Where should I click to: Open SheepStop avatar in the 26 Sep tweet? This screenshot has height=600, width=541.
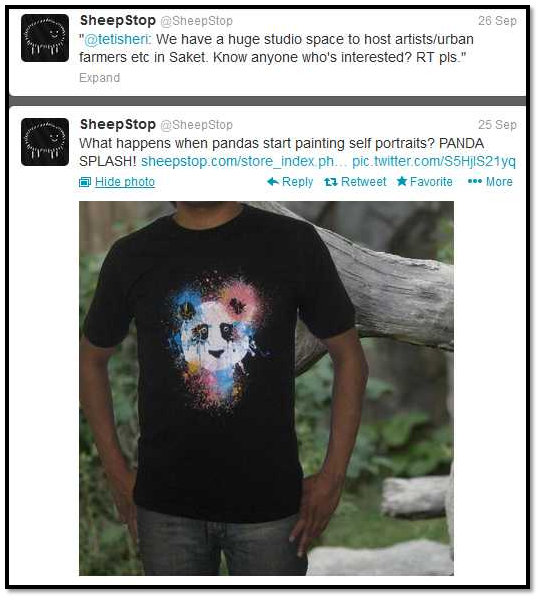tap(45, 38)
